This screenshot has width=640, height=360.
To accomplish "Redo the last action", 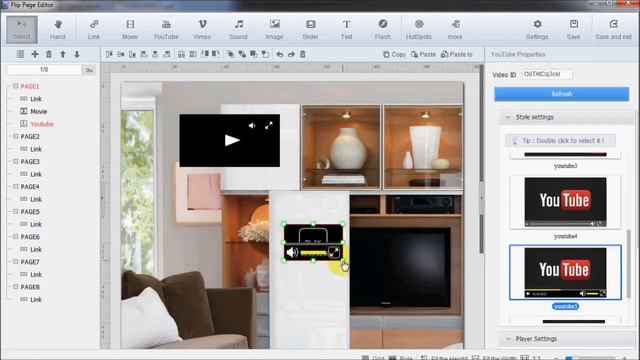I will pyautogui.click(x=291, y=54).
